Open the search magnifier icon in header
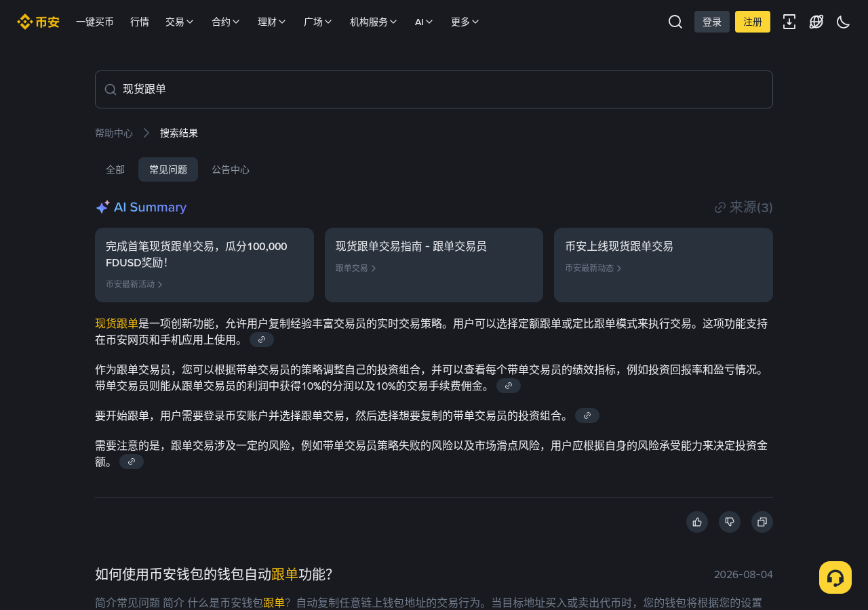 point(675,22)
